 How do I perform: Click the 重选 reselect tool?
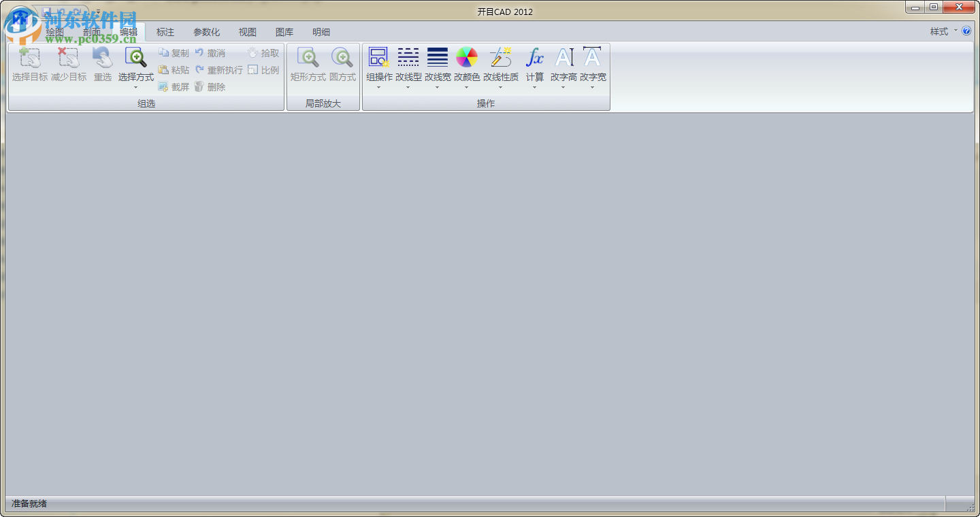pos(103,65)
